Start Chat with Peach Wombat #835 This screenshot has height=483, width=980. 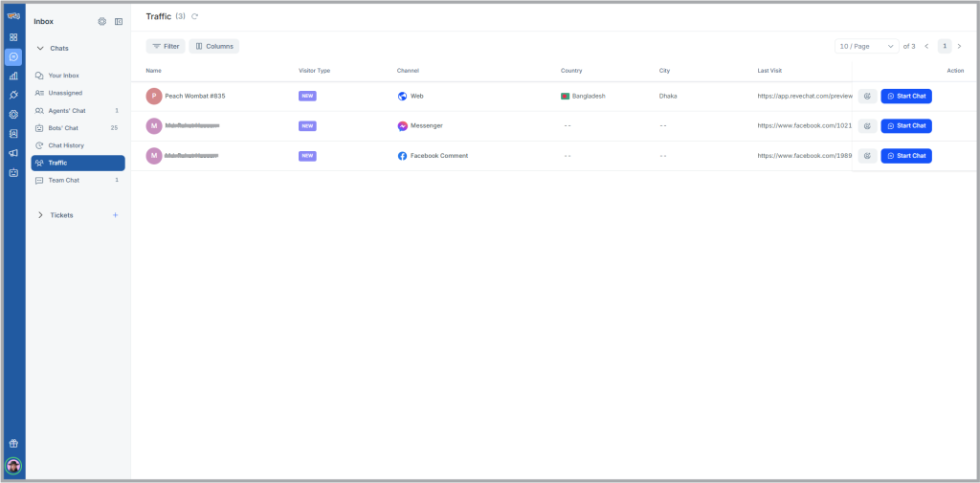coord(905,96)
